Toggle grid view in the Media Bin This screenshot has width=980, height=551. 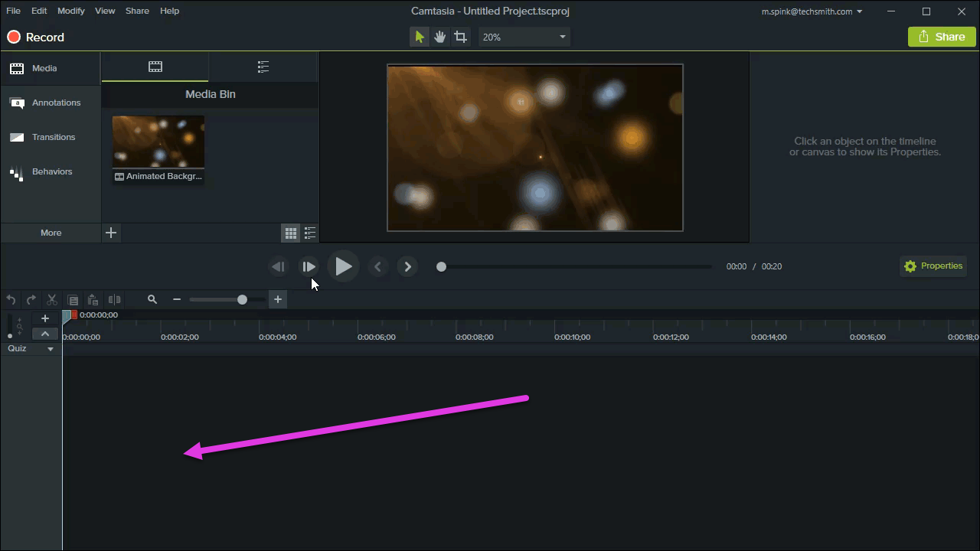click(290, 233)
